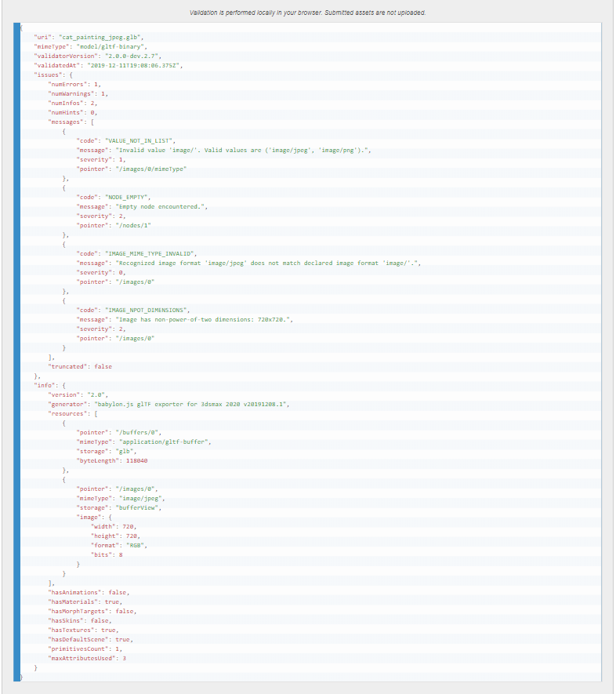Click the validatedAt timestamp line

tap(108, 65)
